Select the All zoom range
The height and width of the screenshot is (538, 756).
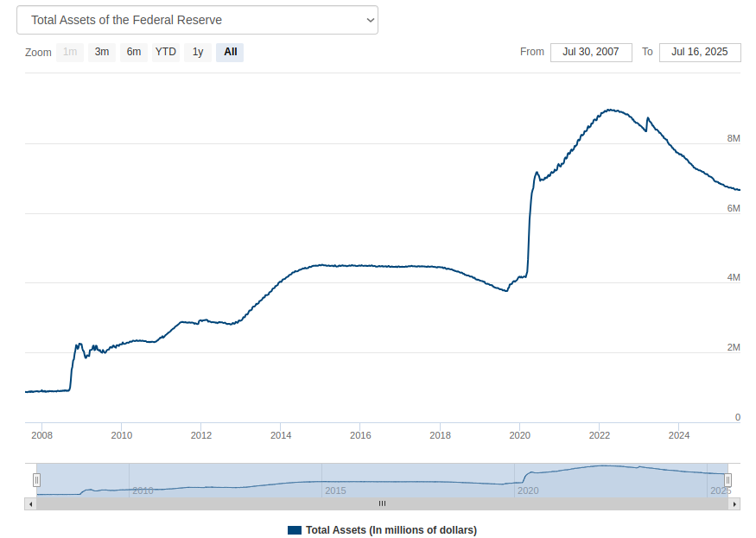click(230, 52)
